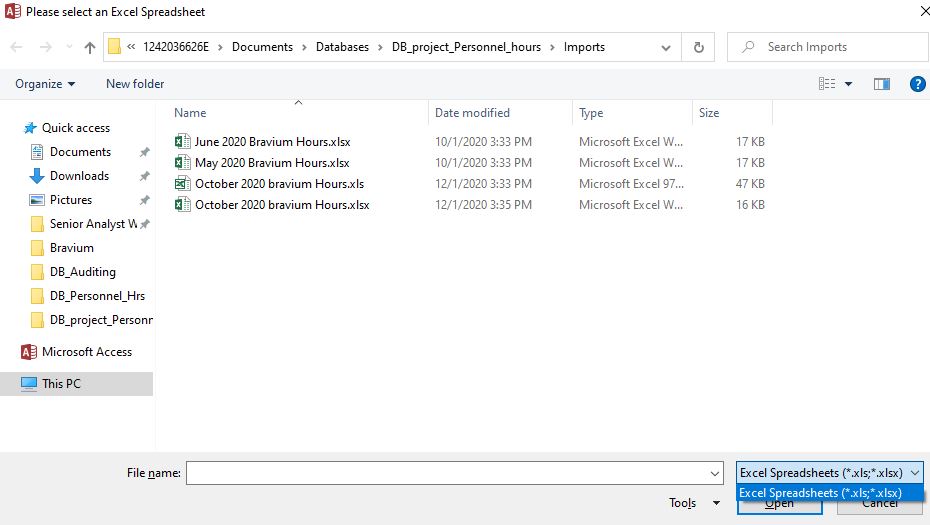
Task: Expand previous locations address bar dropdown
Action: (666, 47)
